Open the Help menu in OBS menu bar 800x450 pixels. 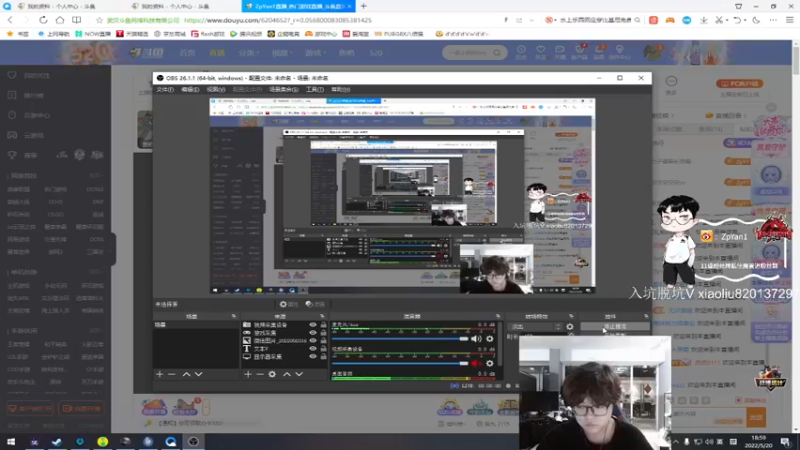point(340,89)
